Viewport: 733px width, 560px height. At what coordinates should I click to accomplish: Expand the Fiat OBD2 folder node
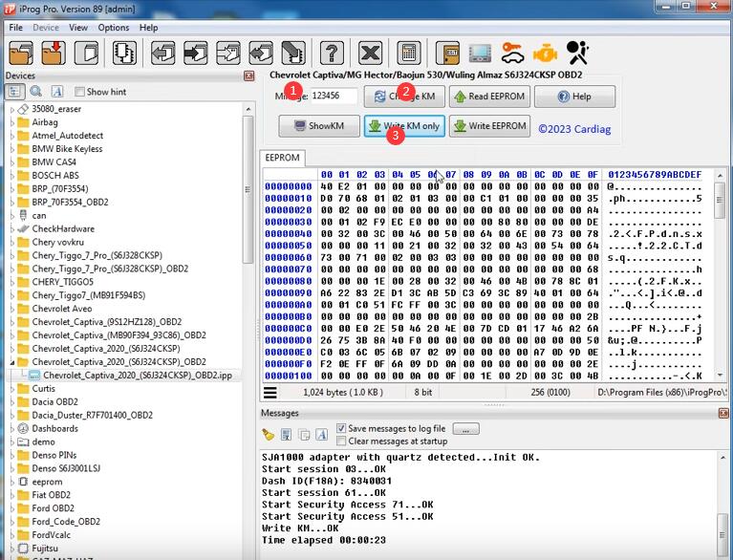click(x=12, y=495)
